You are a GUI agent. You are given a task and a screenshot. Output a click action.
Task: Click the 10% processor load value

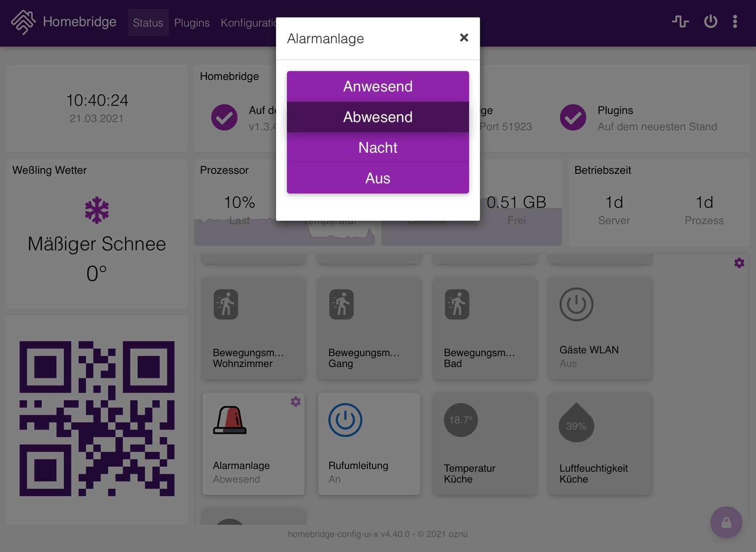tap(239, 202)
